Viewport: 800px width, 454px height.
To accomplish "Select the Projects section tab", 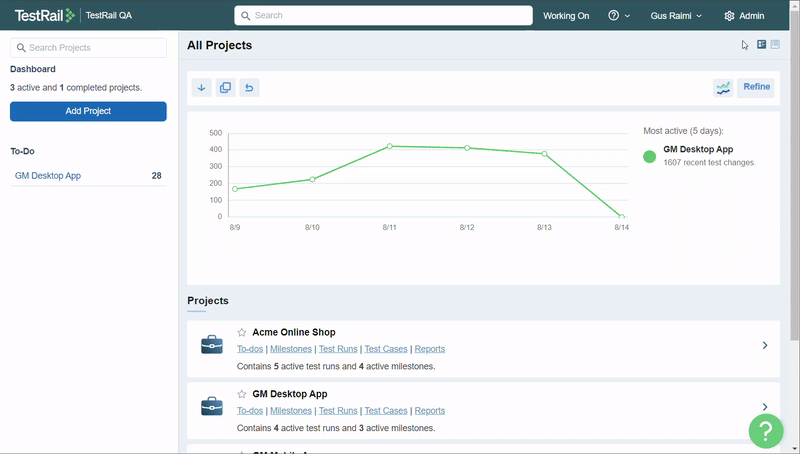I will pos(208,300).
